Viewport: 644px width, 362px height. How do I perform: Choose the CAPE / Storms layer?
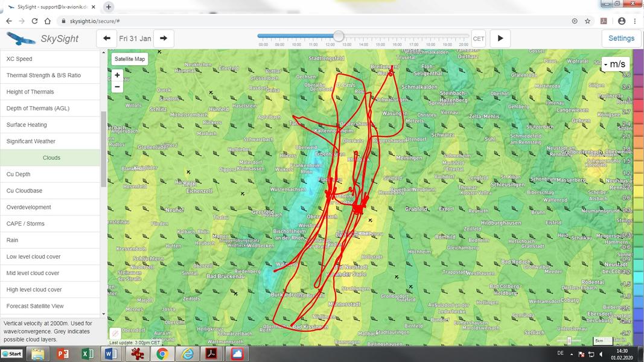click(x=25, y=224)
